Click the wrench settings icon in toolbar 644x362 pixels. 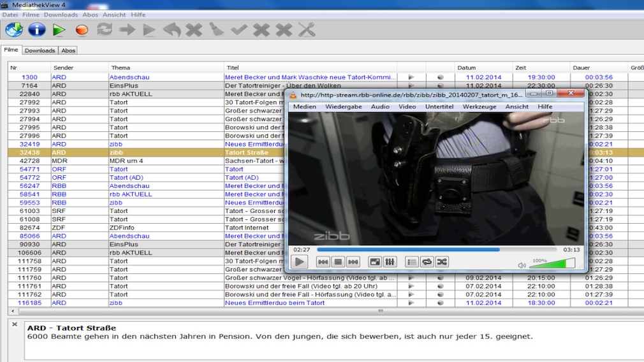[307, 29]
